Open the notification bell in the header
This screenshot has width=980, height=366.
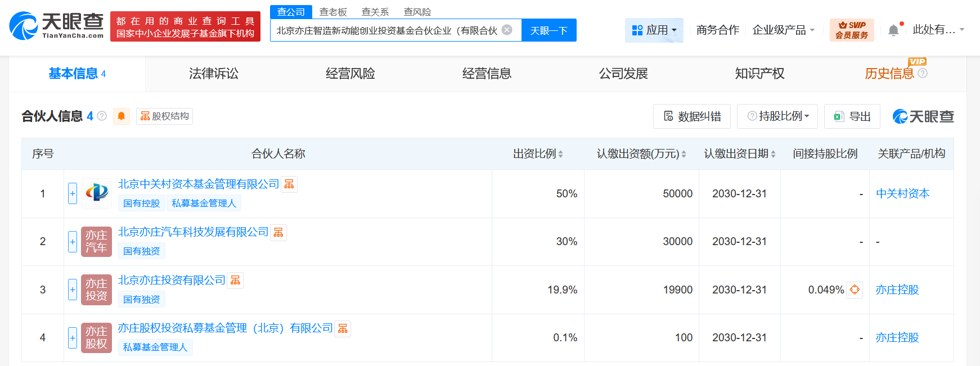(x=893, y=30)
